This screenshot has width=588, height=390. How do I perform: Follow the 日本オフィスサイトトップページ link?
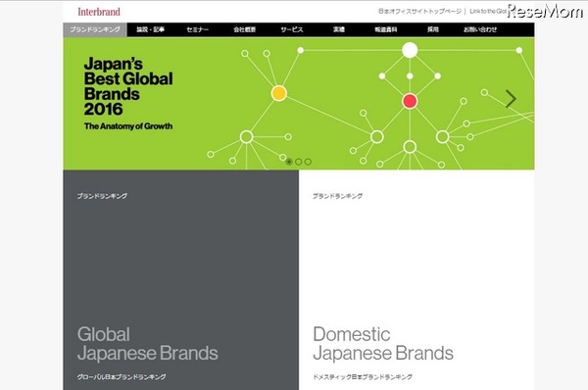point(419,11)
